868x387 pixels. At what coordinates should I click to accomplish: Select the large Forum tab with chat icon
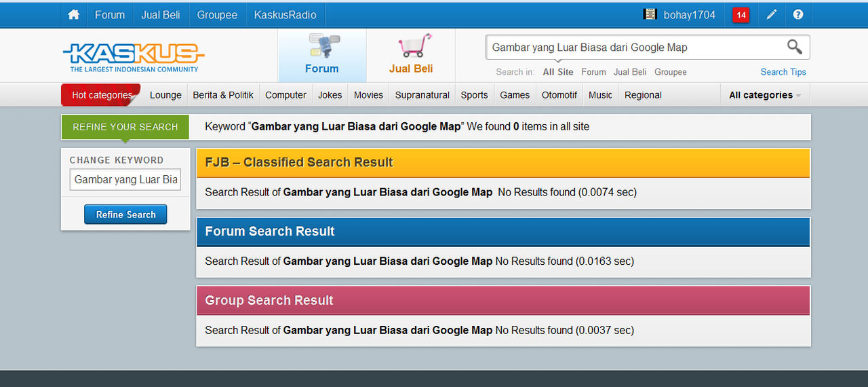point(322,55)
